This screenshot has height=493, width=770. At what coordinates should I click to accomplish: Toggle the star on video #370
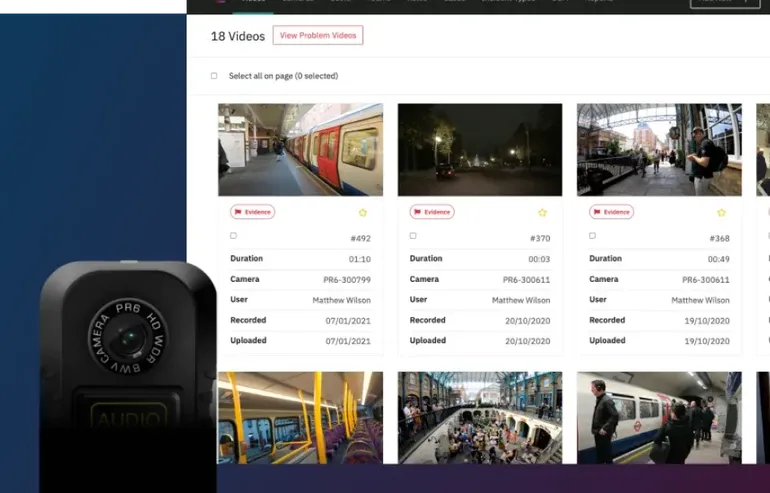[542, 213]
